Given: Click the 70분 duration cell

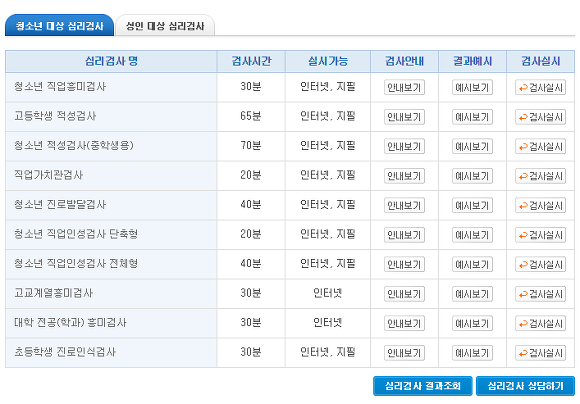Looking at the screenshot, I should (251, 145).
